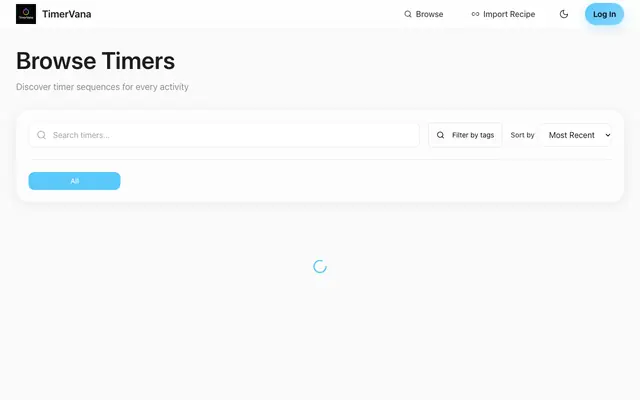
Task: Open the Filter by tags button
Action: (465, 135)
